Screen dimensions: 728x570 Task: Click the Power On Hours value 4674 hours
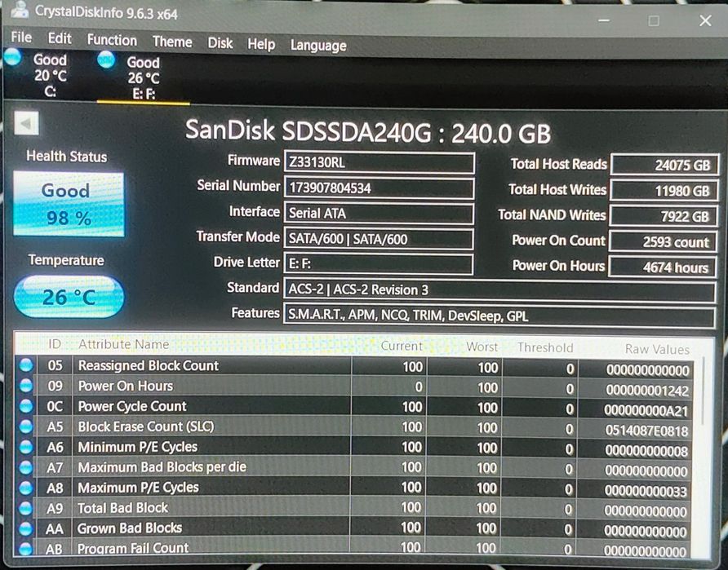(663, 267)
